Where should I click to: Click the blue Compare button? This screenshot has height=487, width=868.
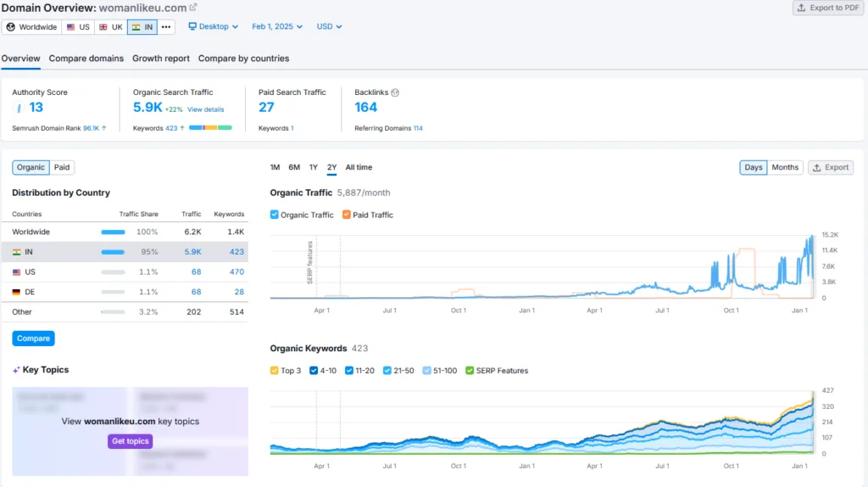(x=33, y=338)
